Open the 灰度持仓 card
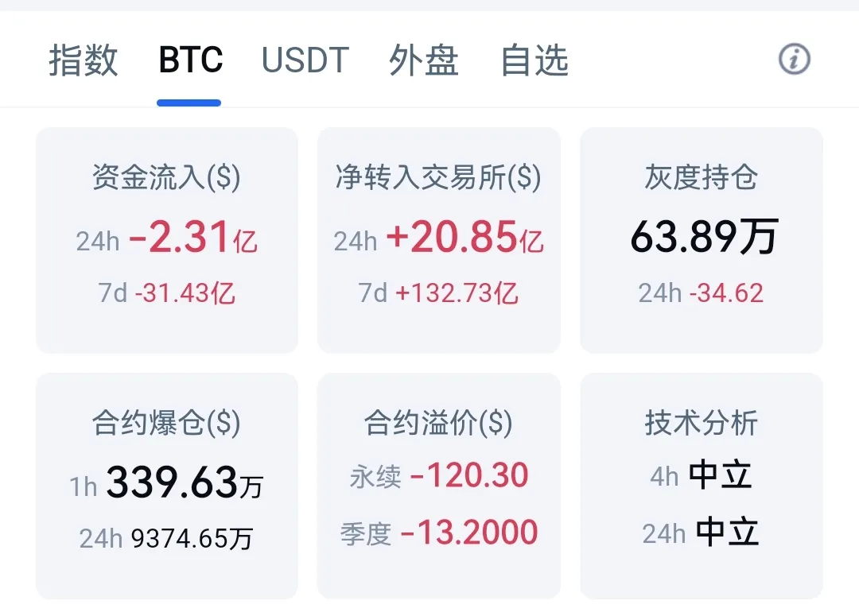Viewport: 859px width, 616px height. coord(702,240)
